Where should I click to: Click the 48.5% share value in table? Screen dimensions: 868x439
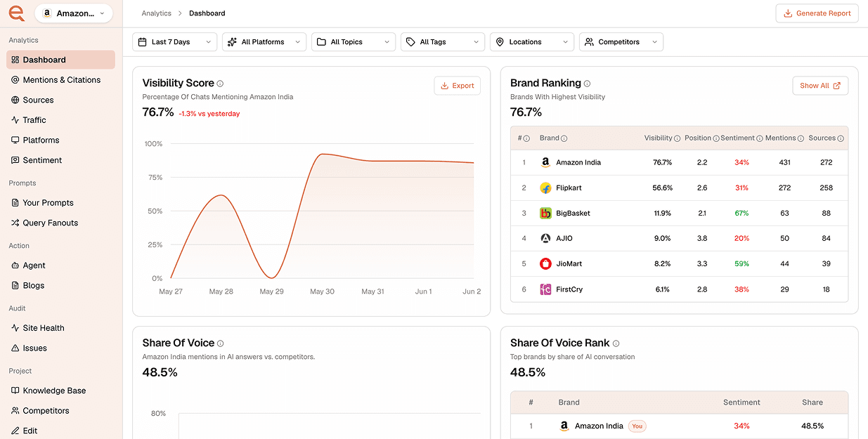coord(812,426)
